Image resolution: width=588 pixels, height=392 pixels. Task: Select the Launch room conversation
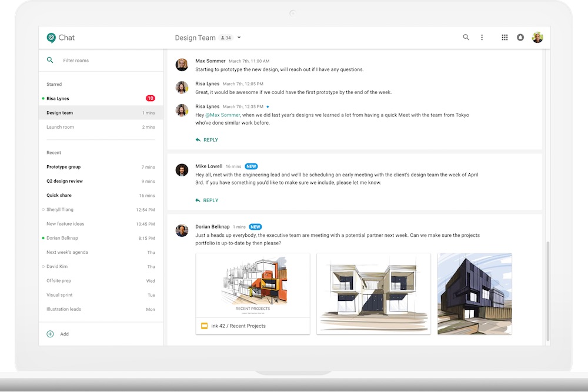[x=61, y=127]
